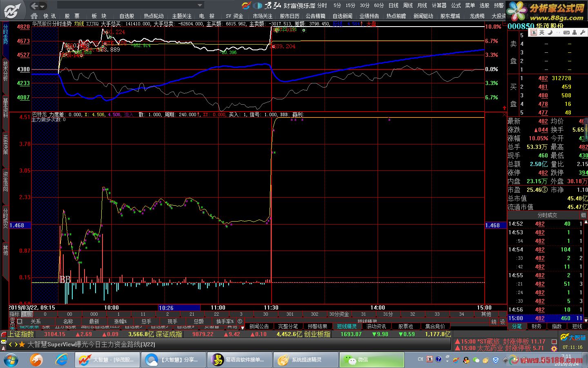Switch to the 5分 chart period
The image size is (588, 368).
337,5
